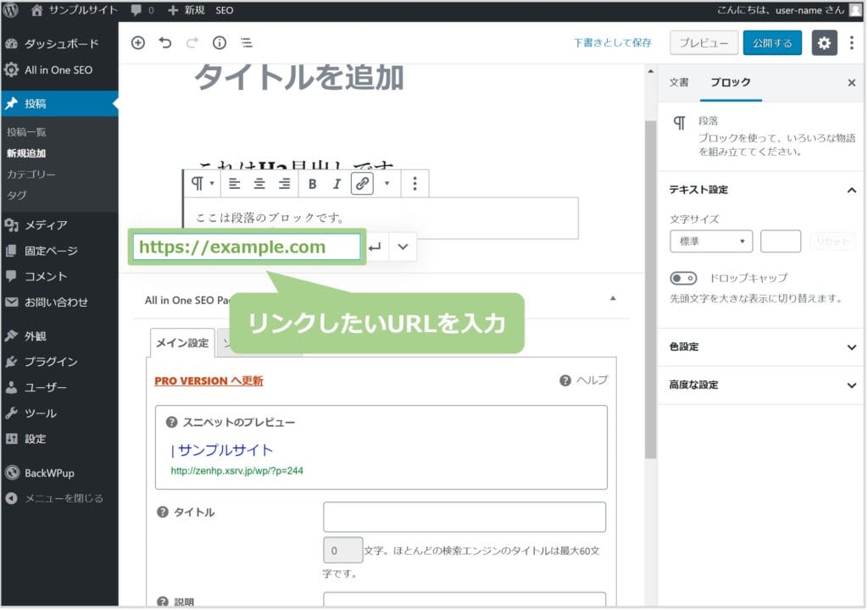Click the add block plus icon
The height and width of the screenshot is (610, 868).
138,43
